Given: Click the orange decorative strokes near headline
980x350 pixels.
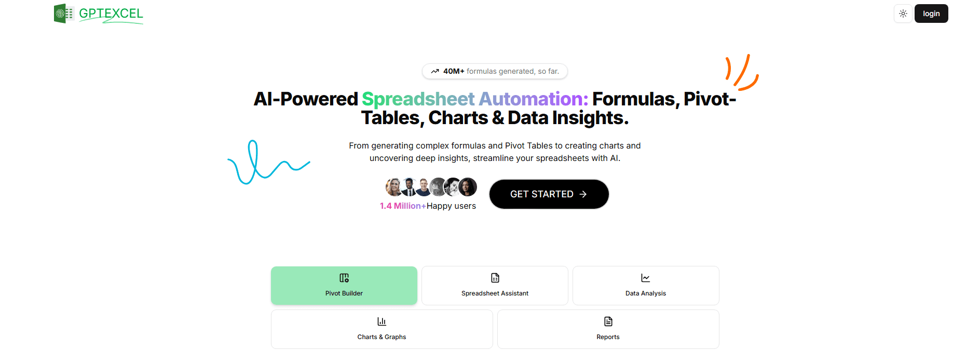Looking at the screenshot, I should coord(742,73).
